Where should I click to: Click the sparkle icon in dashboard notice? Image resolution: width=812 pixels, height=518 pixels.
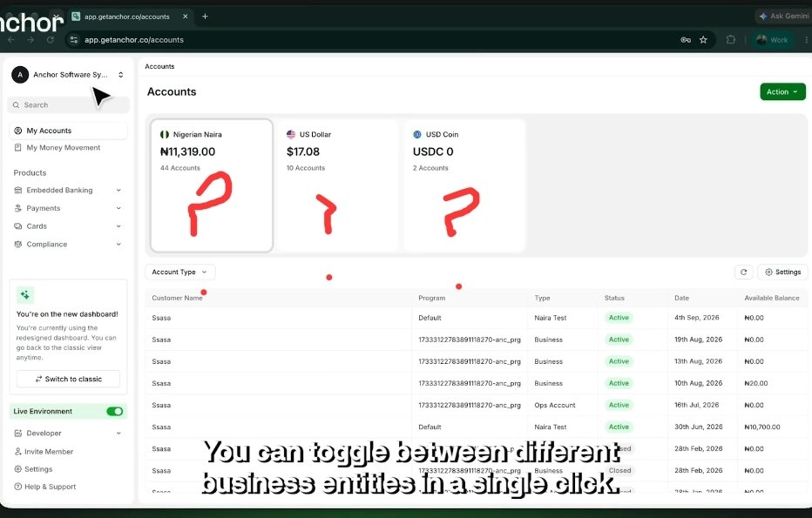pos(25,295)
